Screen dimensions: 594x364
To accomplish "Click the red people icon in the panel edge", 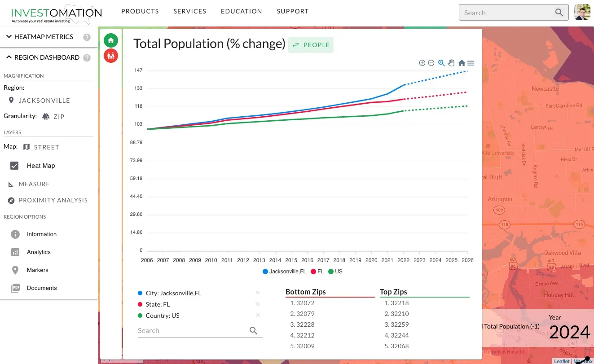I will point(111,56).
